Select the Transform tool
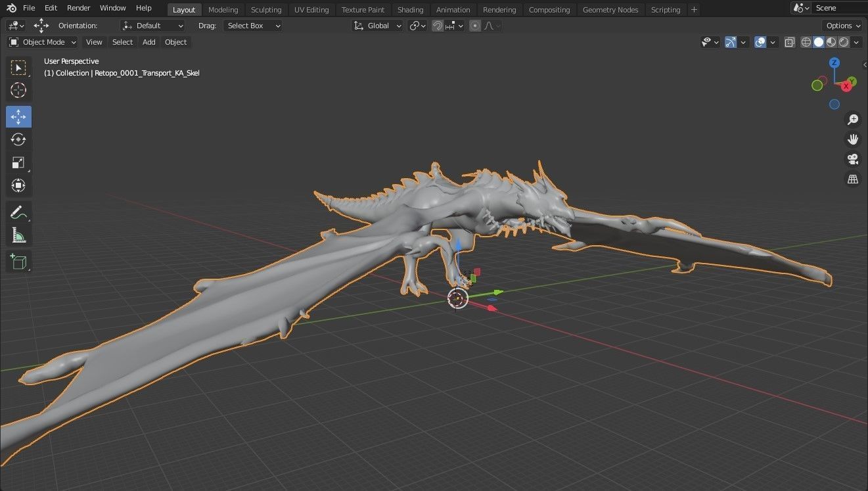The height and width of the screenshot is (491, 868). tap(18, 185)
